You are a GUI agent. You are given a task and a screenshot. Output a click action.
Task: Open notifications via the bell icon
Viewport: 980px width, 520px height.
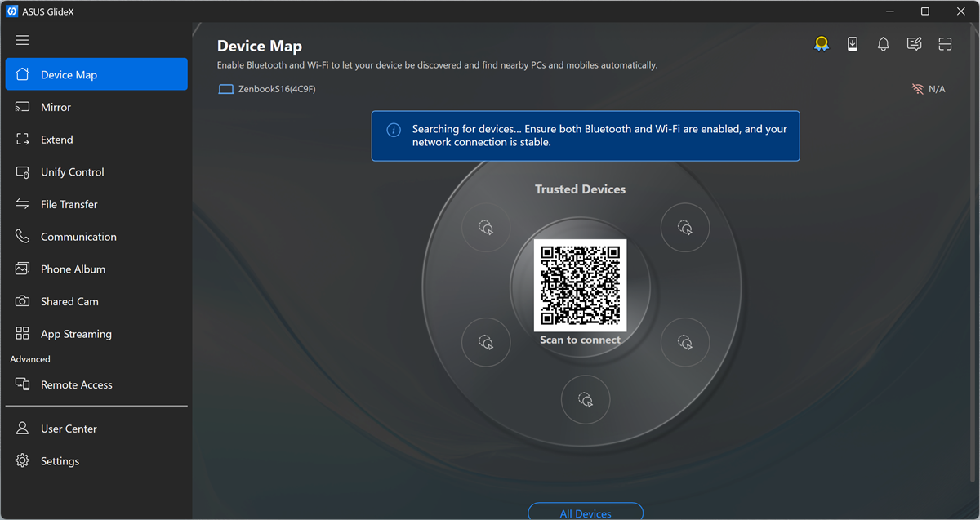883,44
